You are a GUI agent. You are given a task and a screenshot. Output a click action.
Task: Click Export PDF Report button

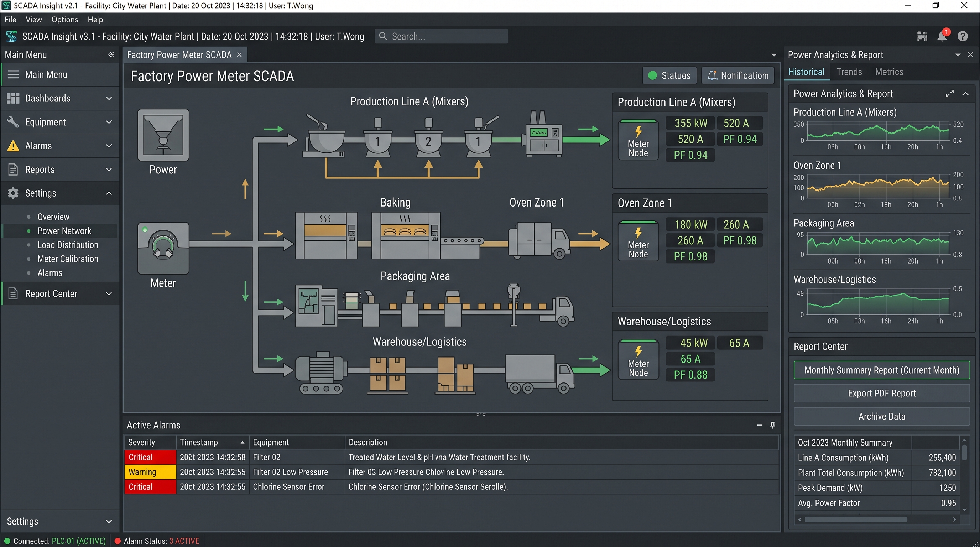point(881,393)
